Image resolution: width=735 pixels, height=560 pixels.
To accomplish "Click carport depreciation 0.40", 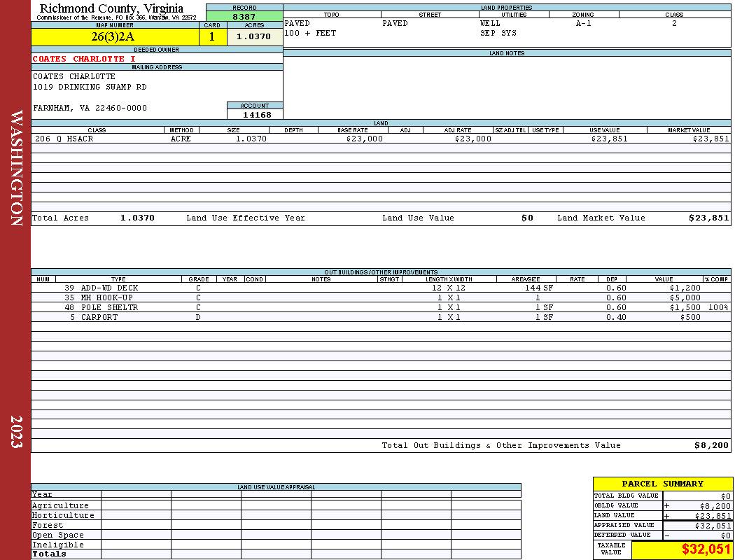I will 616,317.
